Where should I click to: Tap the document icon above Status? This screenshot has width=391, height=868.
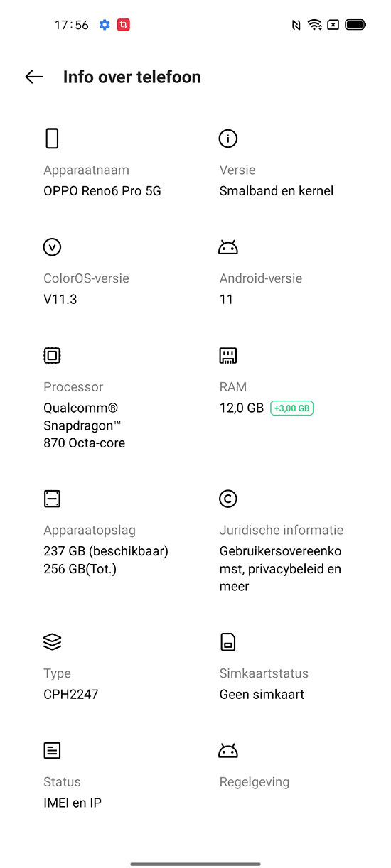coord(52,750)
